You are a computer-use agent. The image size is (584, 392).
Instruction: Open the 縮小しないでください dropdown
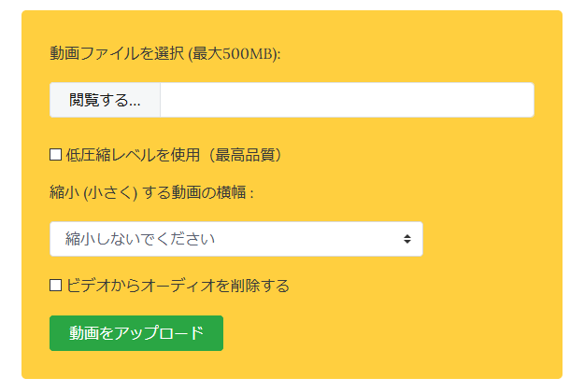pyautogui.click(x=235, y=239)
